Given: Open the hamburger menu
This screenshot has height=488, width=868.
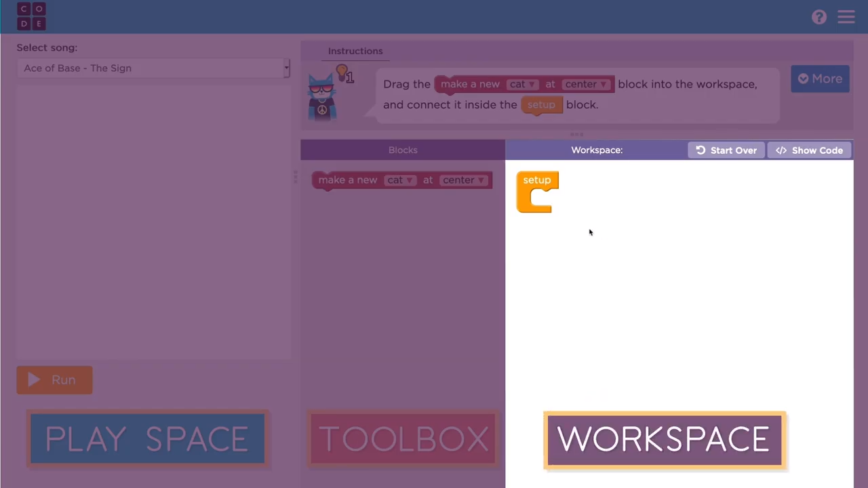Looking at the screenshot, I should 846,17.
